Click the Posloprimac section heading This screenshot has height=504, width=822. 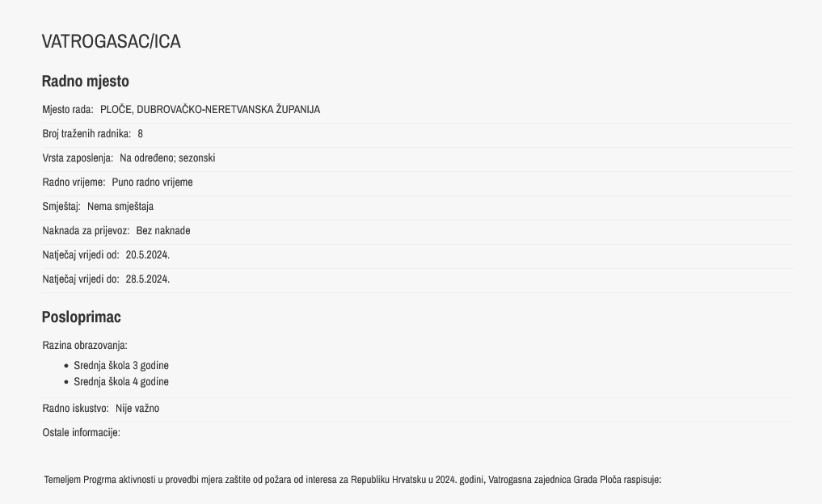click(x=82, y=317)
